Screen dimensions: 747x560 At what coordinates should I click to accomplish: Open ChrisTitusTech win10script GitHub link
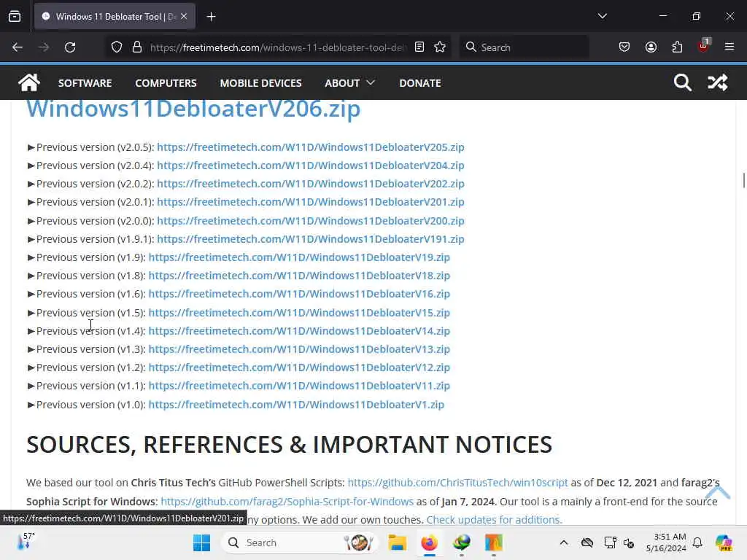[457, 483]
